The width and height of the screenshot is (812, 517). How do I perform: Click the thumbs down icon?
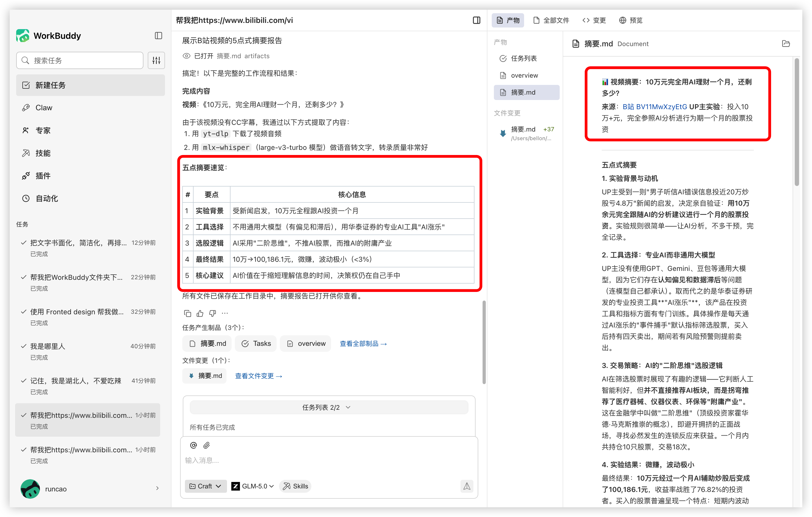(x=212, y=313)
